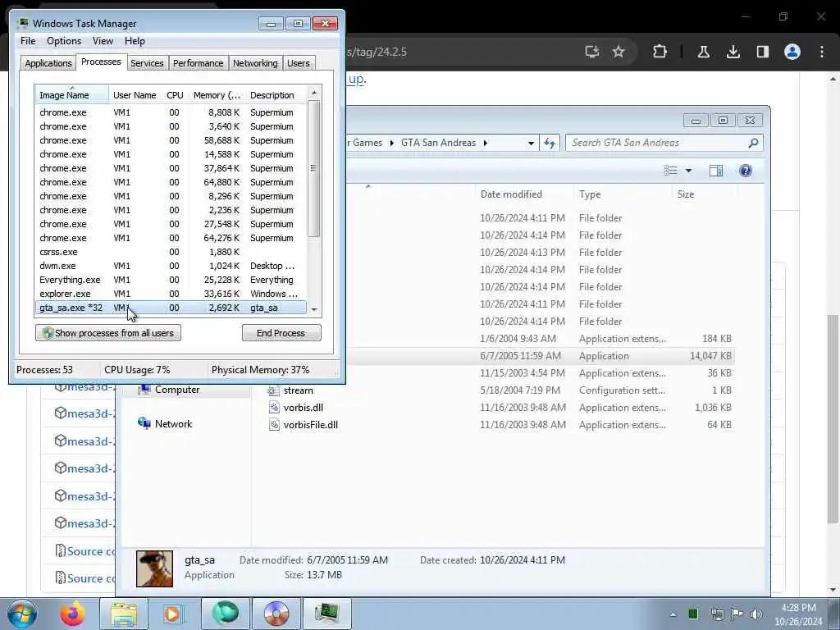
Task: Show hidden system tray icons
Action: [673, 614]
